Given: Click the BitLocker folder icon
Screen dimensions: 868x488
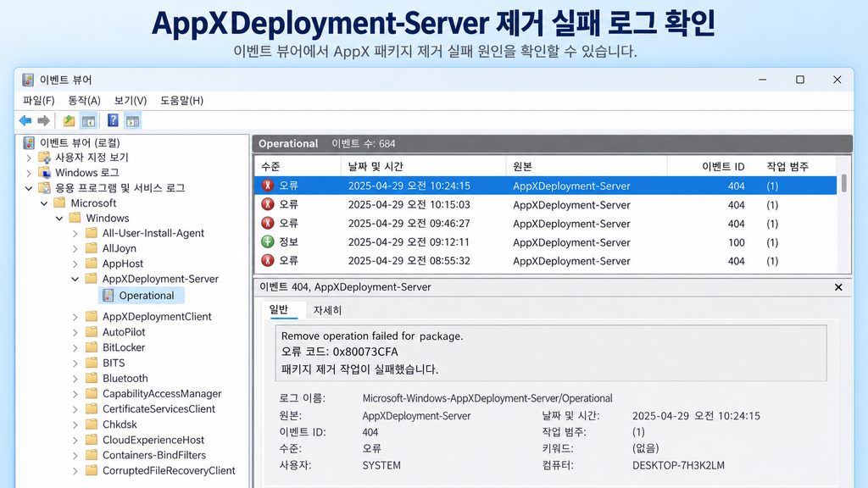Looking at the screenshot, I should click(92, 347).
